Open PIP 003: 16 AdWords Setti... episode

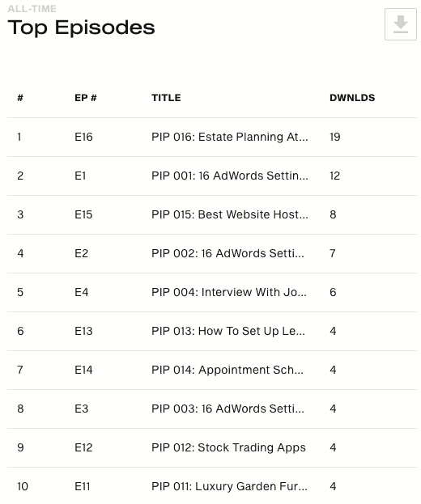point(228,409)
